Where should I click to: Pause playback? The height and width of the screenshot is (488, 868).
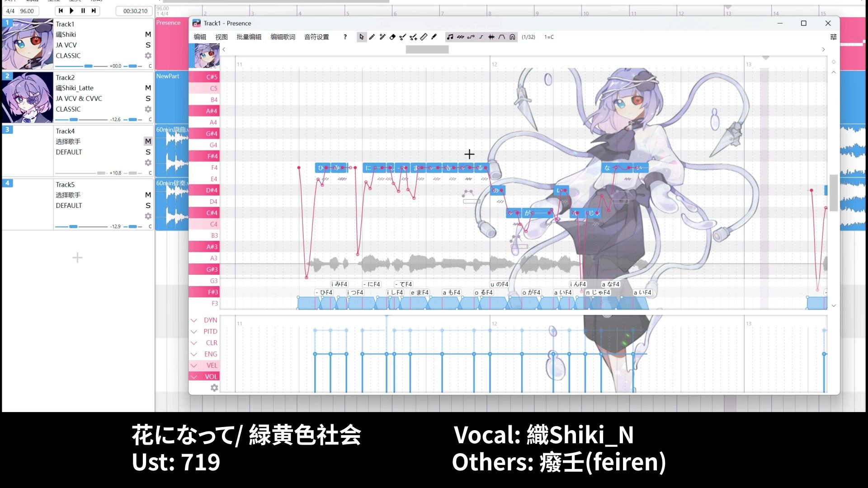pos(83,11)
